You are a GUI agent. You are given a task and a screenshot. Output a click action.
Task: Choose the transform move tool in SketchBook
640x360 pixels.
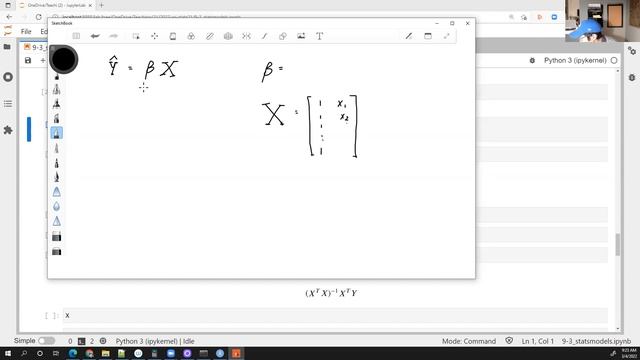pos(154,36)
